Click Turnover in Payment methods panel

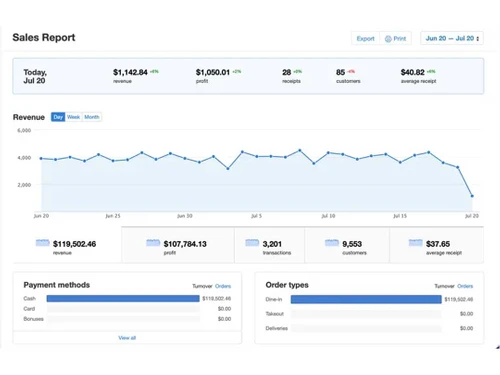202,286
